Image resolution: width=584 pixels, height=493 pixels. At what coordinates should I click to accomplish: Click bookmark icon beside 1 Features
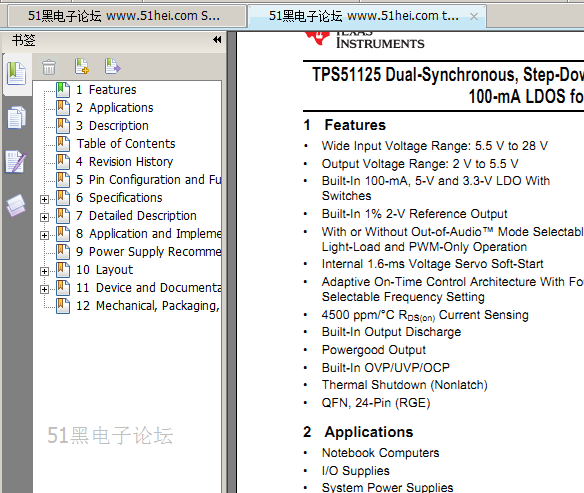coord(63,90)
